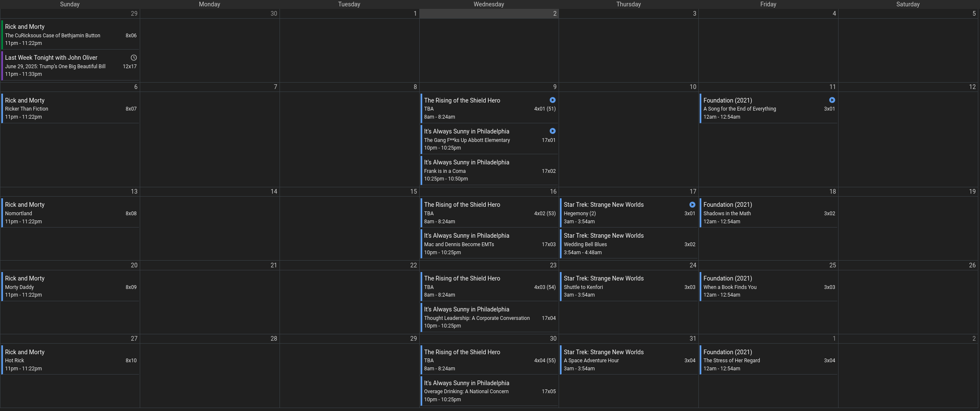Image resolution: width=980 pixels, height=411 pixels.
Task: Click the 3am - 3:54am time on Hegemony (2)
Action: click(579, 222)
